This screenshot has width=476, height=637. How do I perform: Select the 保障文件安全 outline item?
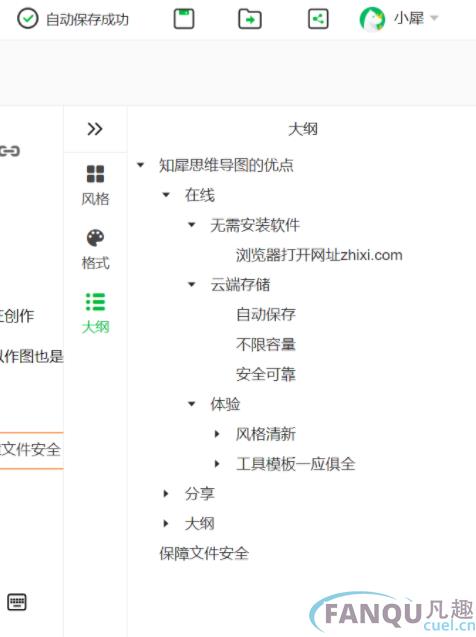click(204, 553)
